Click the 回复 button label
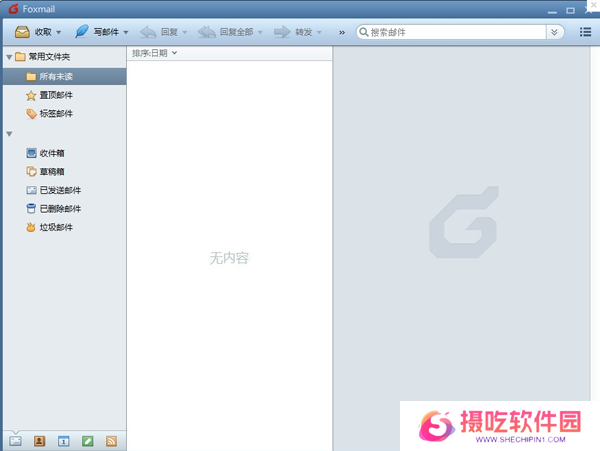This screenshot has height=451, width=600. pyautogui.click(x=169, y=32)
